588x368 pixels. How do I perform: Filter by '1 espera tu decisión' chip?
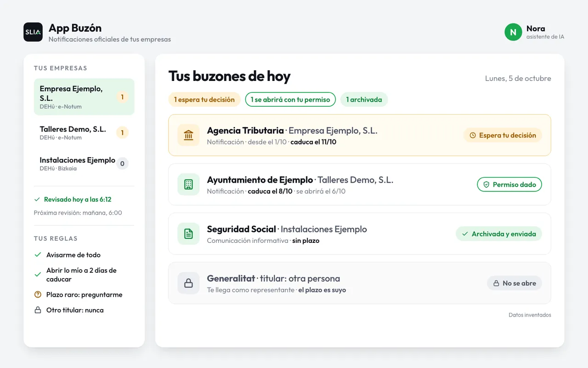click(x=204, y=99)
